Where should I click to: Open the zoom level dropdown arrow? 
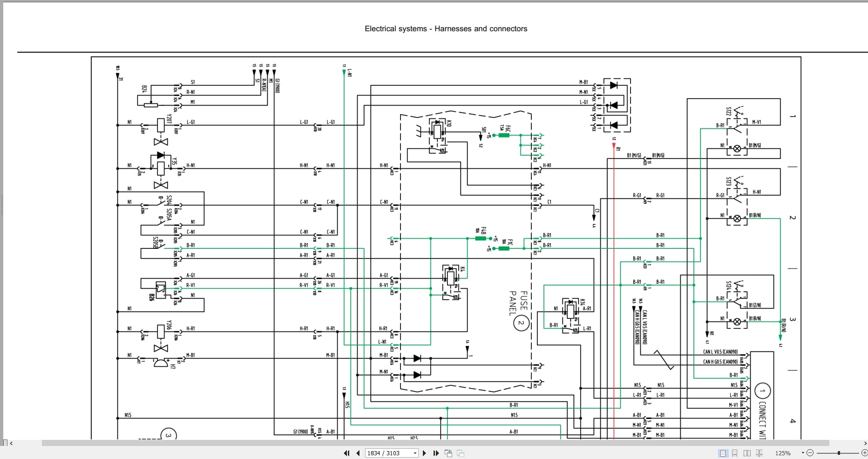point(803,453)
